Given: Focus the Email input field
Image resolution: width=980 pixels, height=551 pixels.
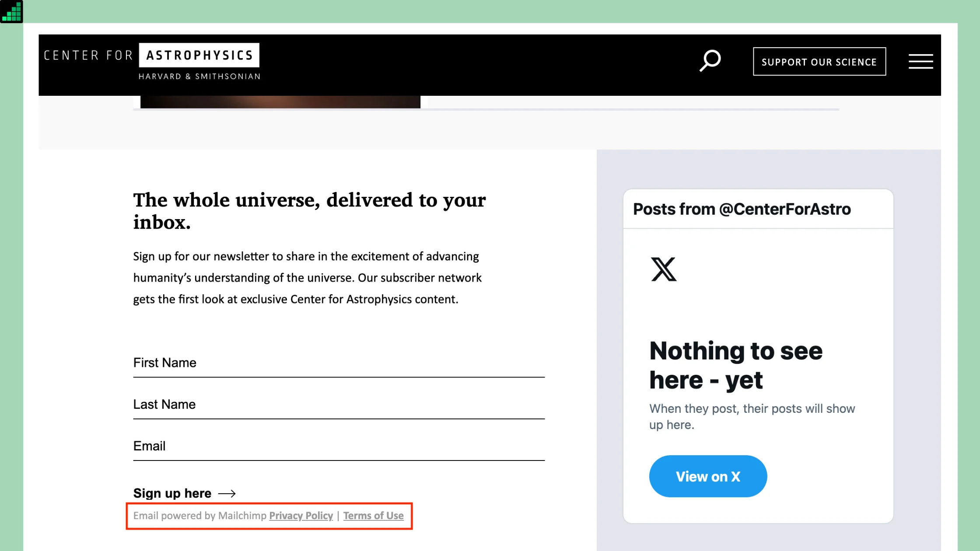Looking at the screenshot, I should 339,446.
